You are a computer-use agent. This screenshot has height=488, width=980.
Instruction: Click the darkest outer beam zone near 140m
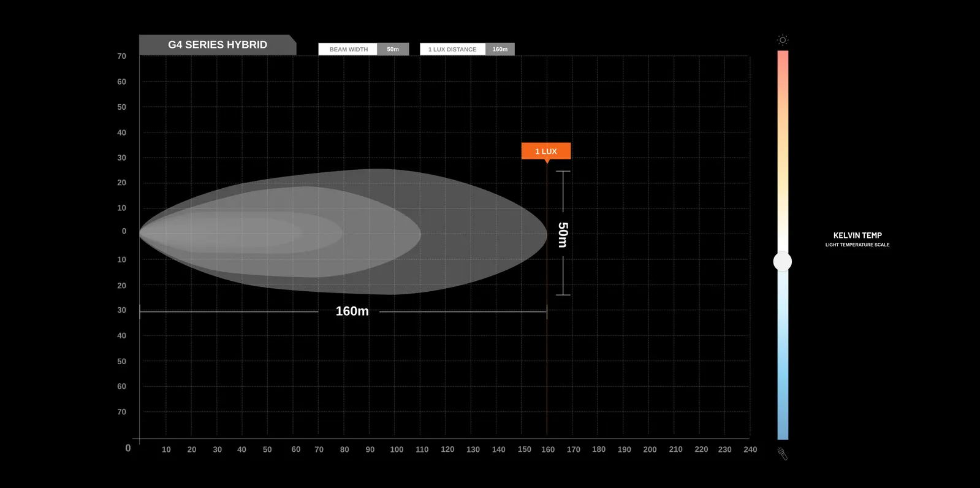(496, 233)
